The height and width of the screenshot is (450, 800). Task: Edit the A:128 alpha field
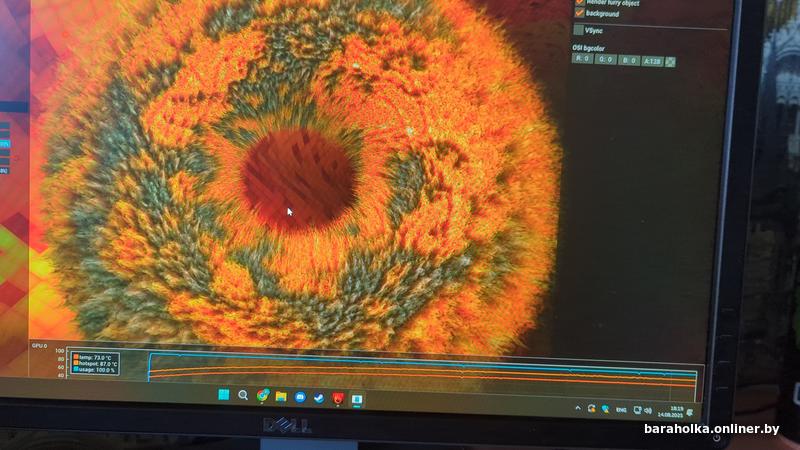click(653, 61)
